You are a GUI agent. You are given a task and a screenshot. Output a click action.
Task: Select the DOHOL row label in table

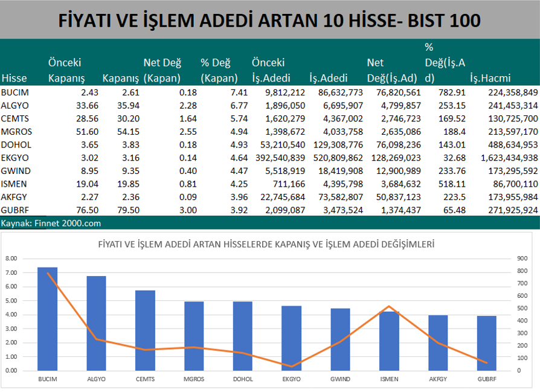click(x=16, y=145)
